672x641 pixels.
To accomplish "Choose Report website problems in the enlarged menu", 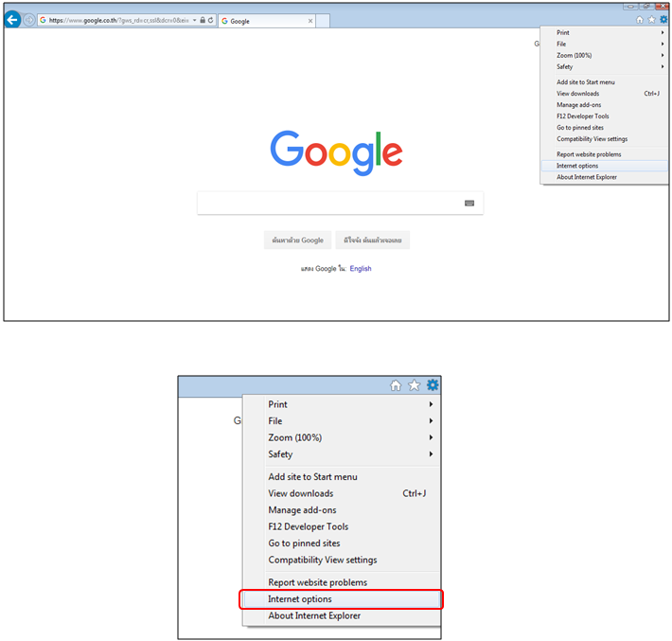I will [x=342, y=582].
